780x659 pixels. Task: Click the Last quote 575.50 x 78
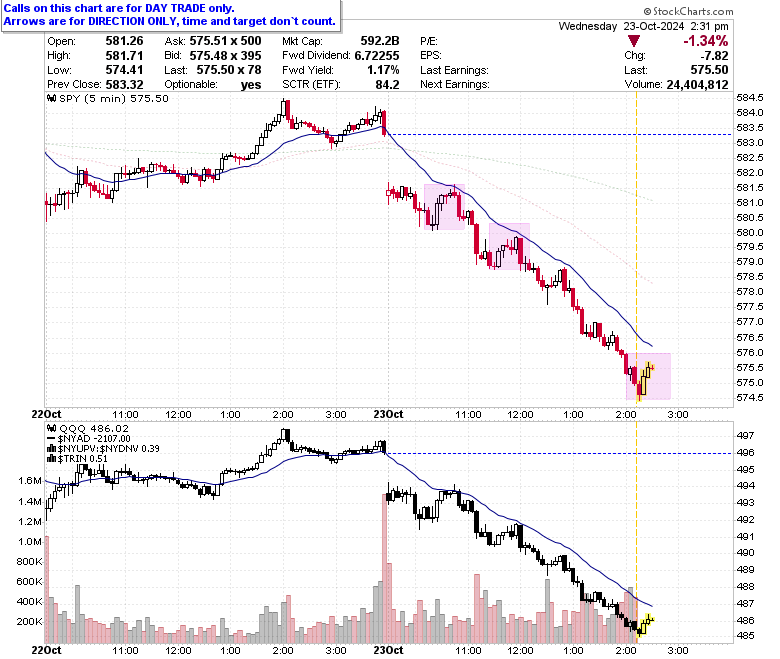click(229, 70)
